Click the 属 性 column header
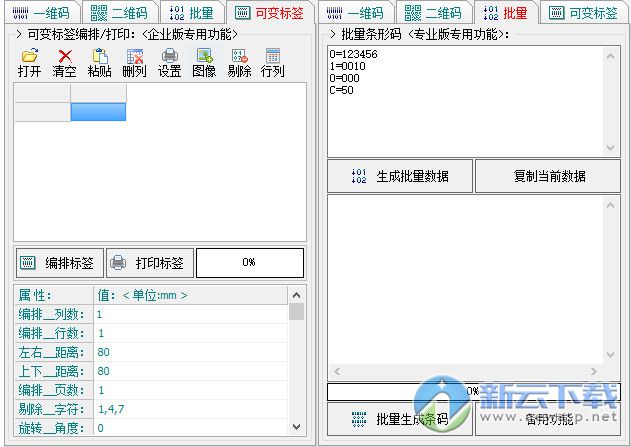This screenshot has height=447, width=631. click(x=54, y=295)
